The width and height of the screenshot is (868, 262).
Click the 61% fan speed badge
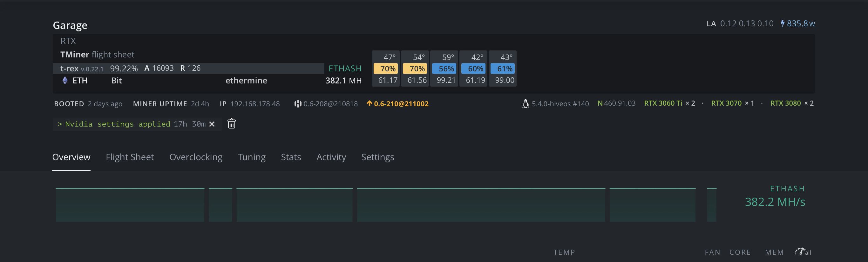point(503,69)
